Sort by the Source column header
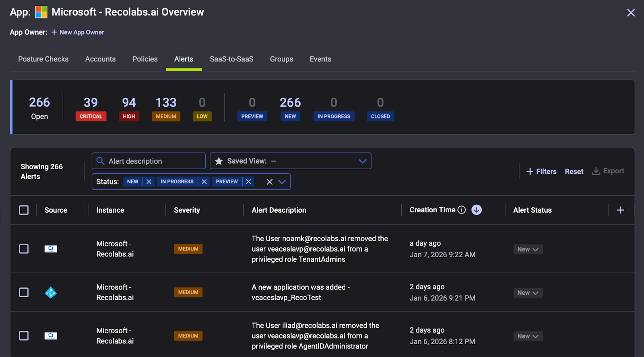Image resolution: width=644 pixels, height=357 pixels. point(56,210)
